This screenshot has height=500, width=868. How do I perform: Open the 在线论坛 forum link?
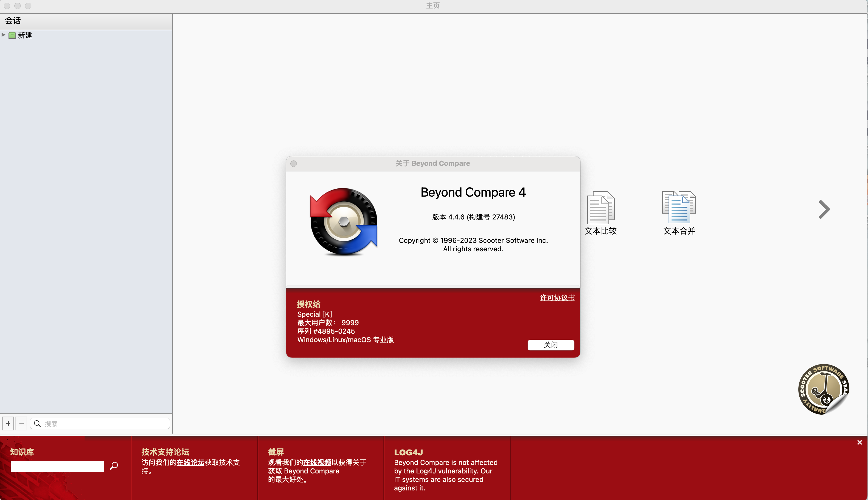click(190, 463)
